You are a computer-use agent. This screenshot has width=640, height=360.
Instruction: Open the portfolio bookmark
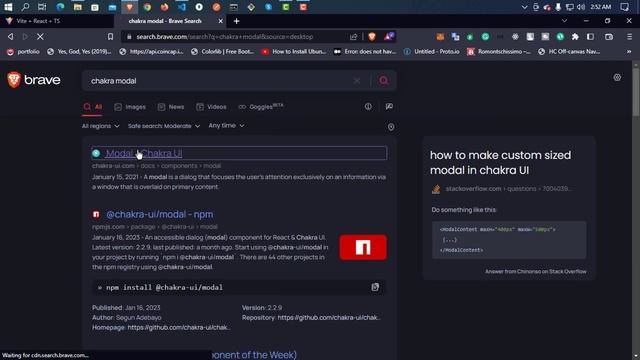(x=23, y=51)
